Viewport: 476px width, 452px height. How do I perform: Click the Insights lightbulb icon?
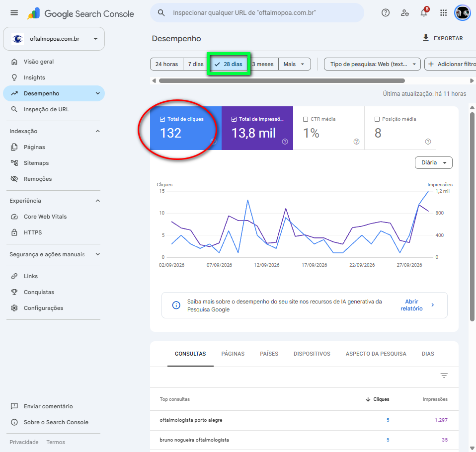click(x=14, y=77)
